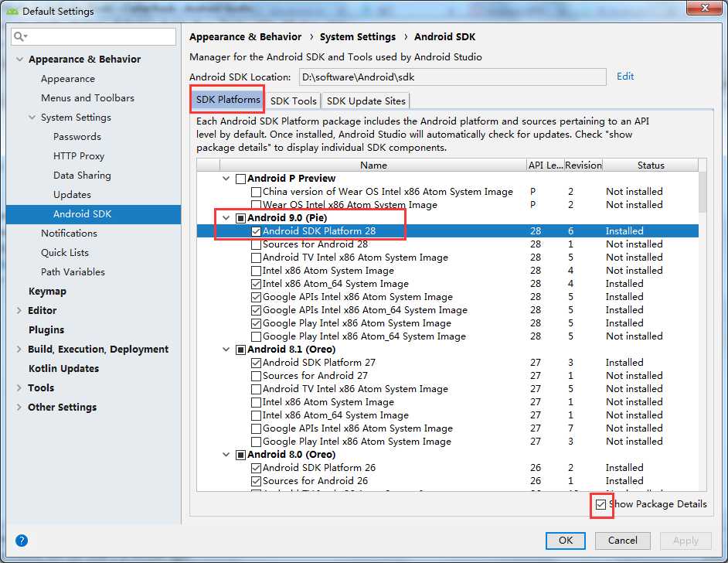
Task: Select Google APIs Intel x86 Atom_64 System Image row
Action: point(447,310)
